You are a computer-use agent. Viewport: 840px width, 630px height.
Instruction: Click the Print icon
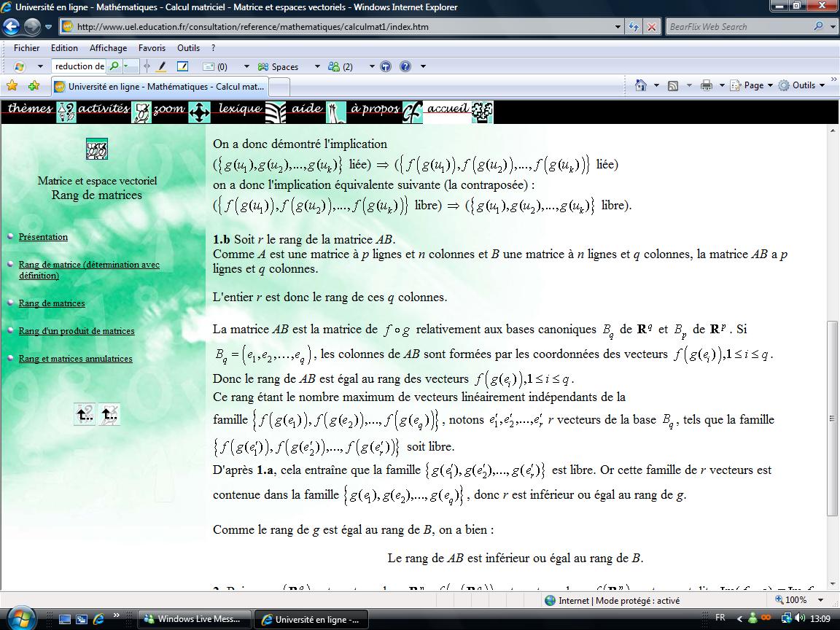pyautogui.click(x=707, y=86)
